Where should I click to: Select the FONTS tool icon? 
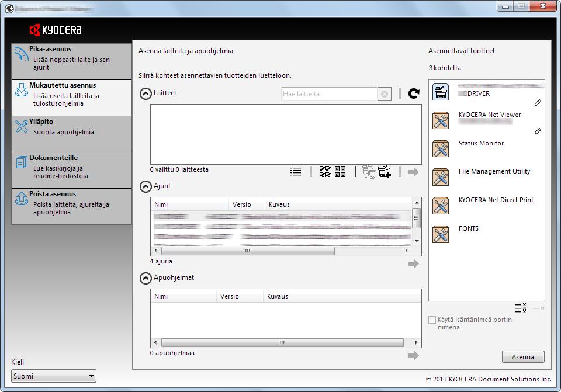(x=441, y=234)
